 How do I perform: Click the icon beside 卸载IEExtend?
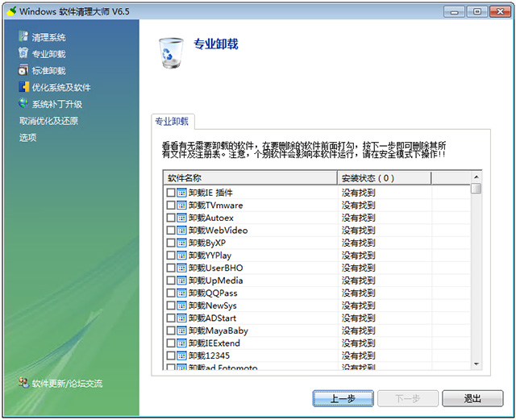click(181, 343)
